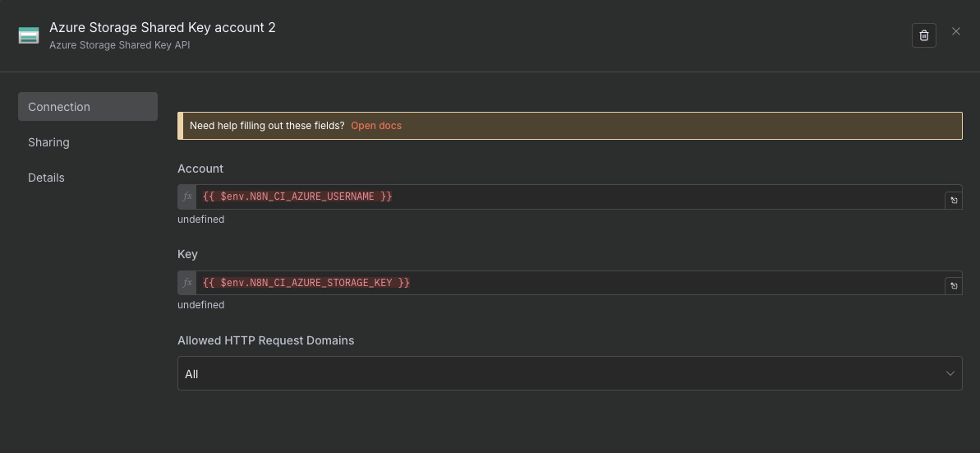980x453 pixels.
Task: Click the Account field label
Action: [200, 169]
